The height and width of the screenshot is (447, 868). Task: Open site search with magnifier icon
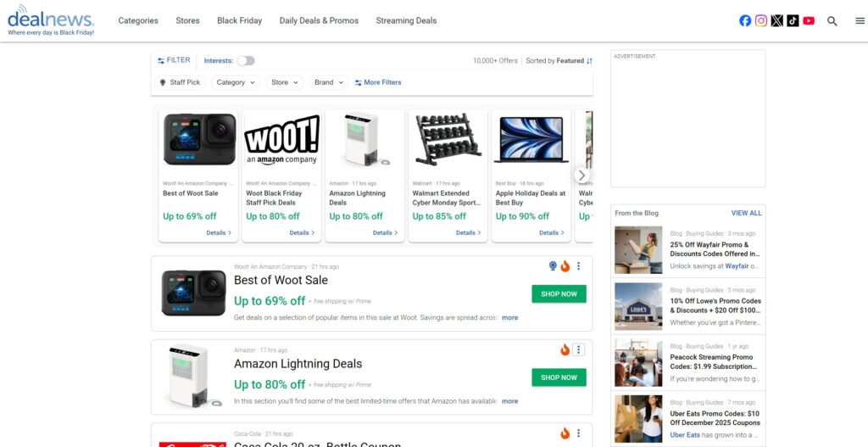832,21
